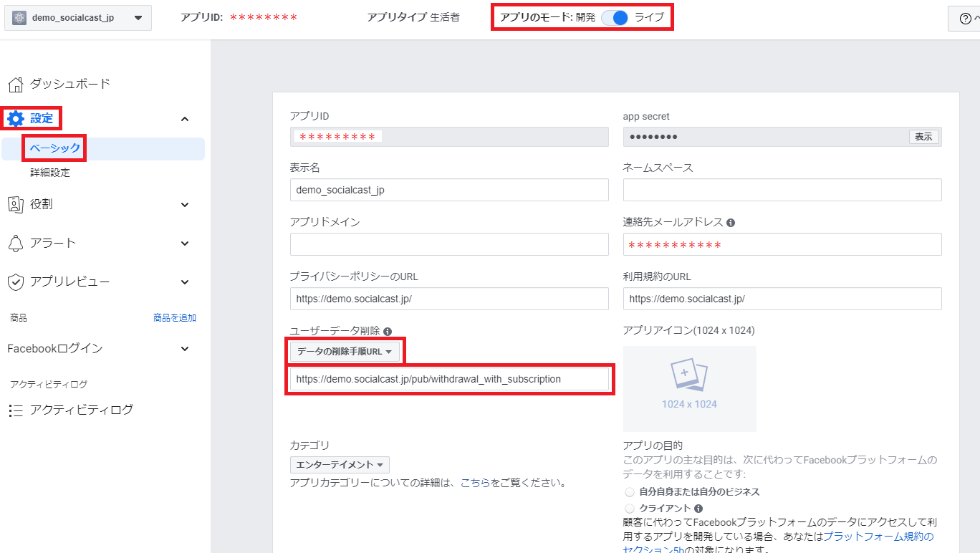Click the アクティビティログ section header text
980x553 pixels.
49,384
